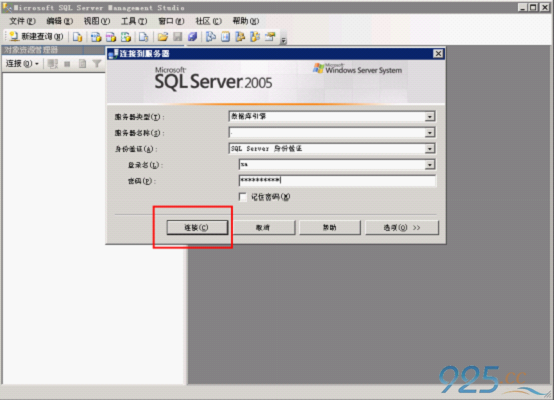The height and width of the screenshot is (400, 554).
Task: Open the 登录名 (Login) dropdown arrow
Action: 430,165
